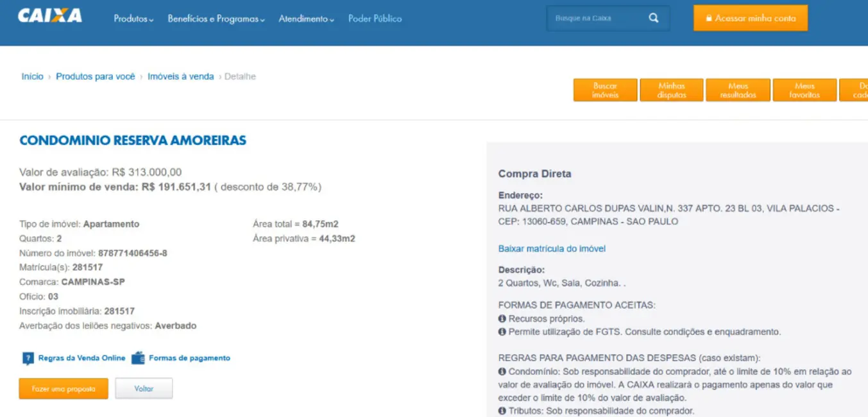Go to Imóveis à venda breadcrumb
Viewport: 868px width, 417px height.
point(180,76)
